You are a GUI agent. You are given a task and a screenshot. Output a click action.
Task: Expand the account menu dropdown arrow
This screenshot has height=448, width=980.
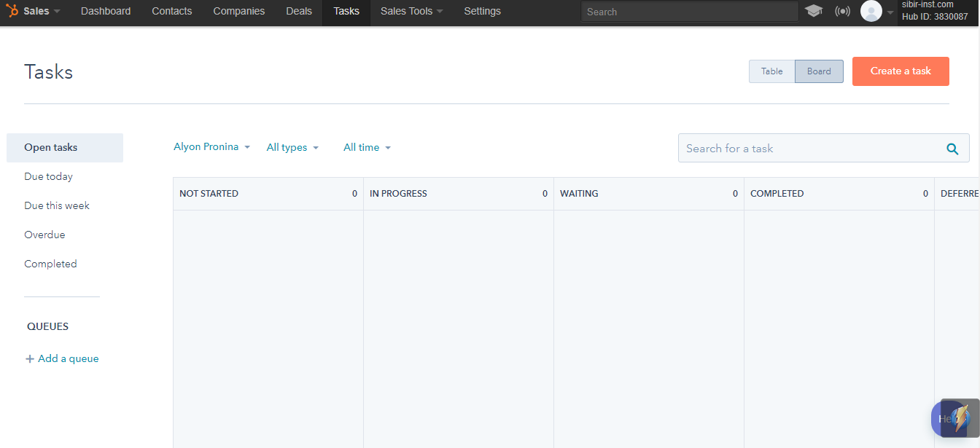889,11
